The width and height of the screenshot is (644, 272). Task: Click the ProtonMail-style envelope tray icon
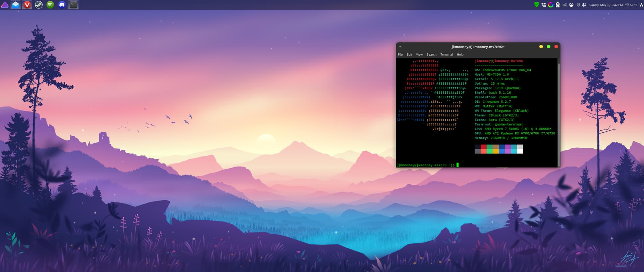click(x=557, y=5)
